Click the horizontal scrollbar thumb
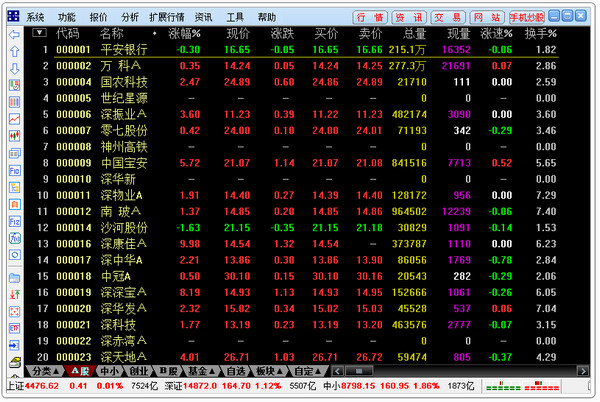 (359, 371)
